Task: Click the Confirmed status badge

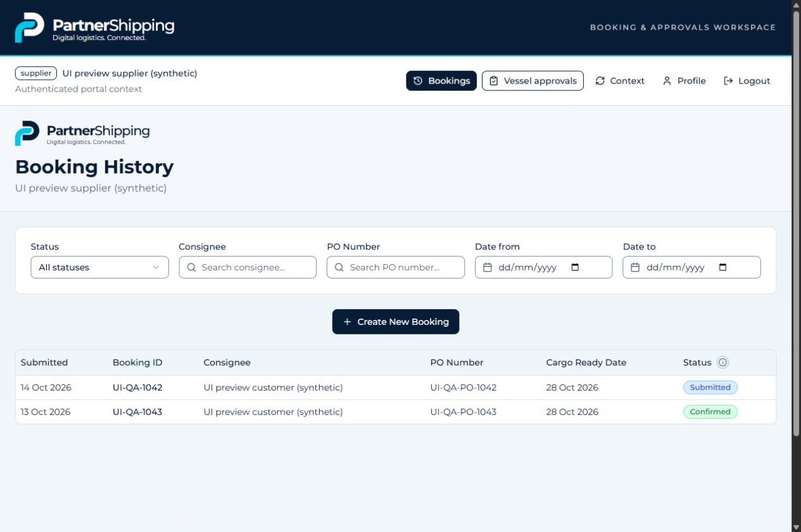Action: [710, 412]
